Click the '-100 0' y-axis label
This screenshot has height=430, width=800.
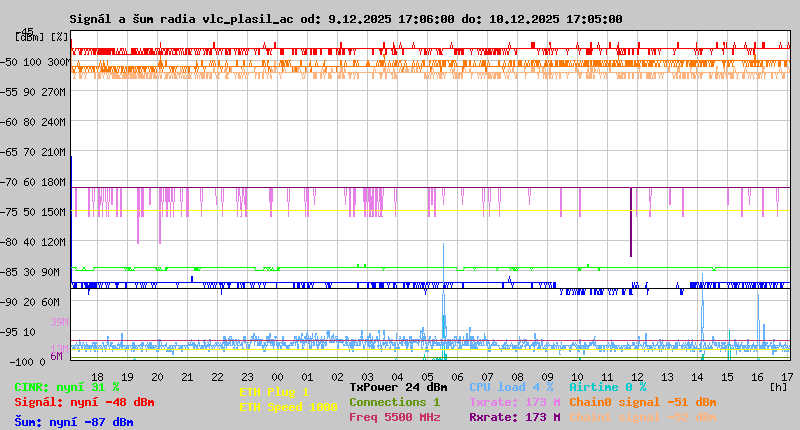click(x=28, y=362)
